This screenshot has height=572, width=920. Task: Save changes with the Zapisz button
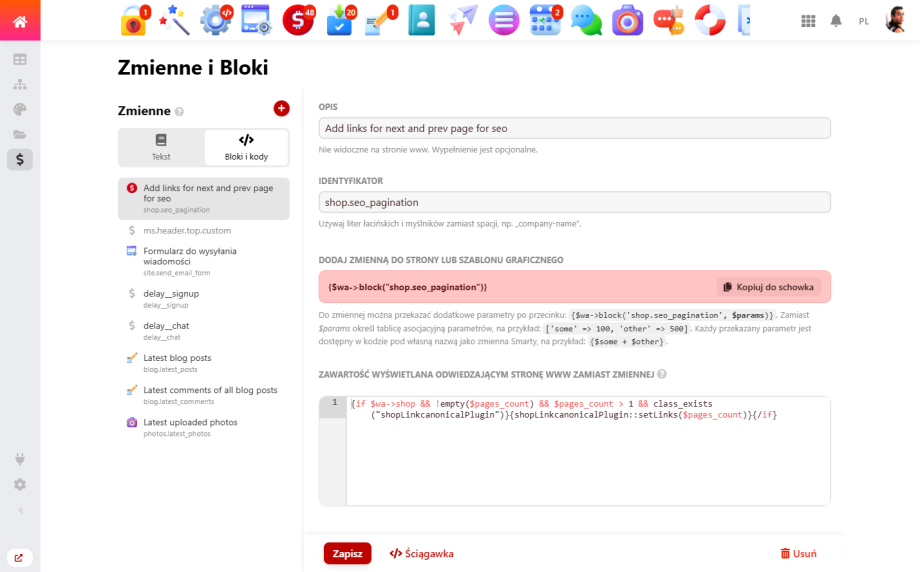347,553
